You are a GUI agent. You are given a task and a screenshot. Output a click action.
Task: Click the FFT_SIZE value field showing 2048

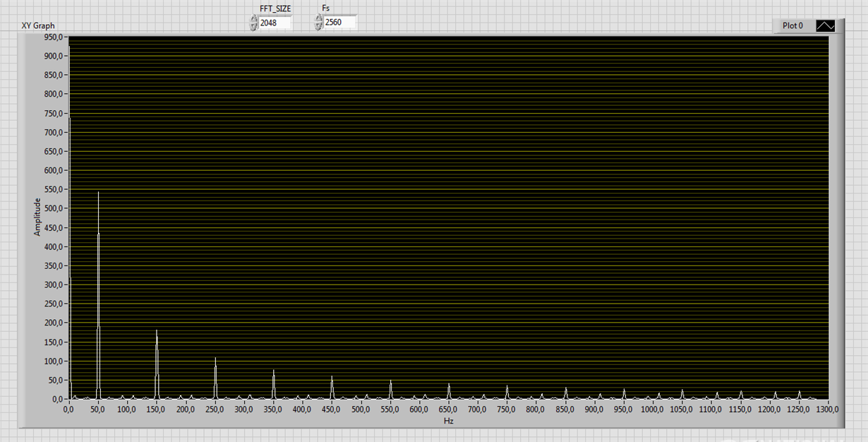pyautogui.click(x=275, y=23)
